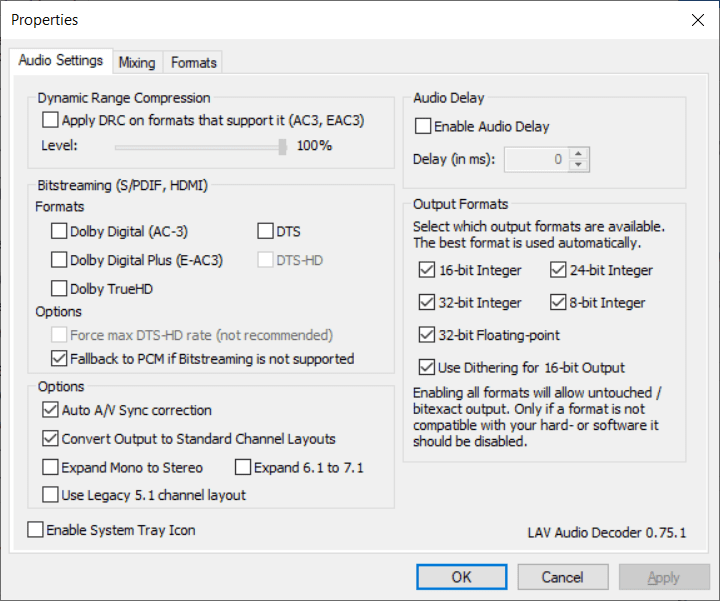Enable Expand 6.1 to 7.1
This screenshot has width=720, height=601.
243,467
